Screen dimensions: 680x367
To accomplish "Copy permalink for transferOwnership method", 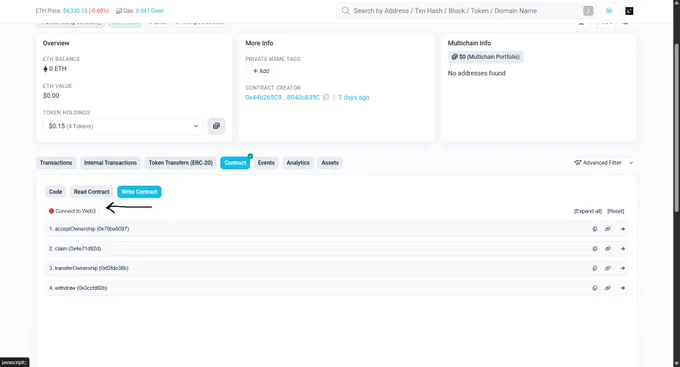I will click(x=608, y=269).
